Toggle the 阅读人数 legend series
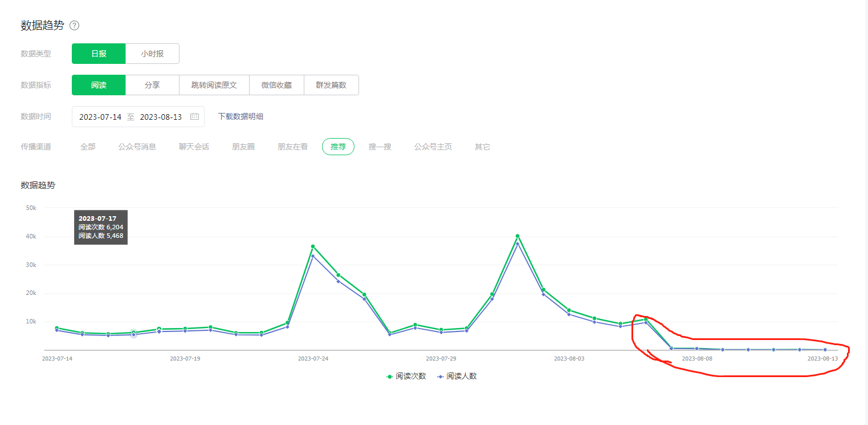Screen dimensions: 868x425 [457, 377]
